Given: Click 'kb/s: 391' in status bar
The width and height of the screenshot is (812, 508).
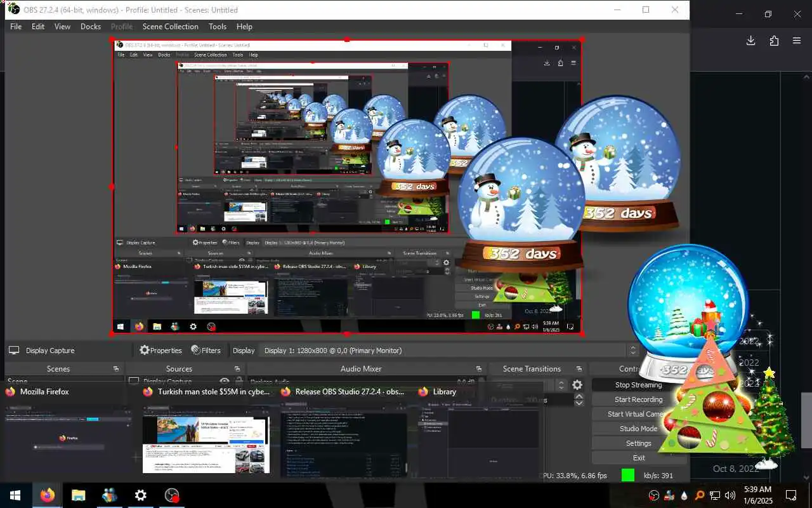Looking at the screenshot, I should coord(658,475).
